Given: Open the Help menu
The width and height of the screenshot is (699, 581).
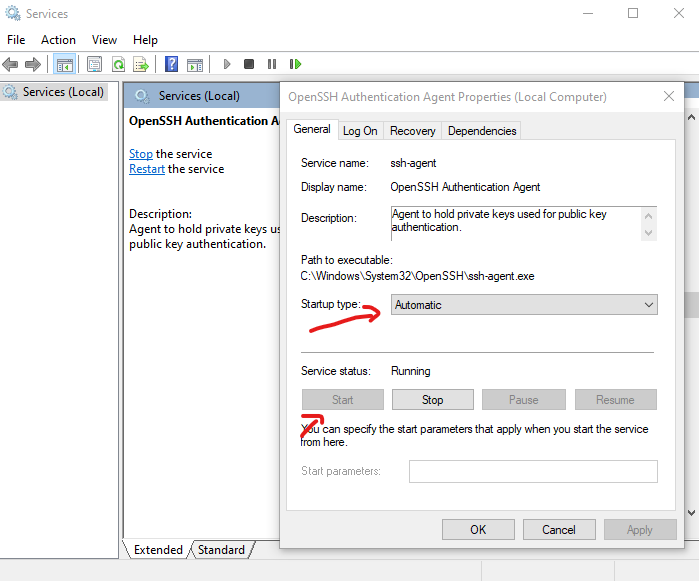Looking at the screenshot, I should click(145, 40).
